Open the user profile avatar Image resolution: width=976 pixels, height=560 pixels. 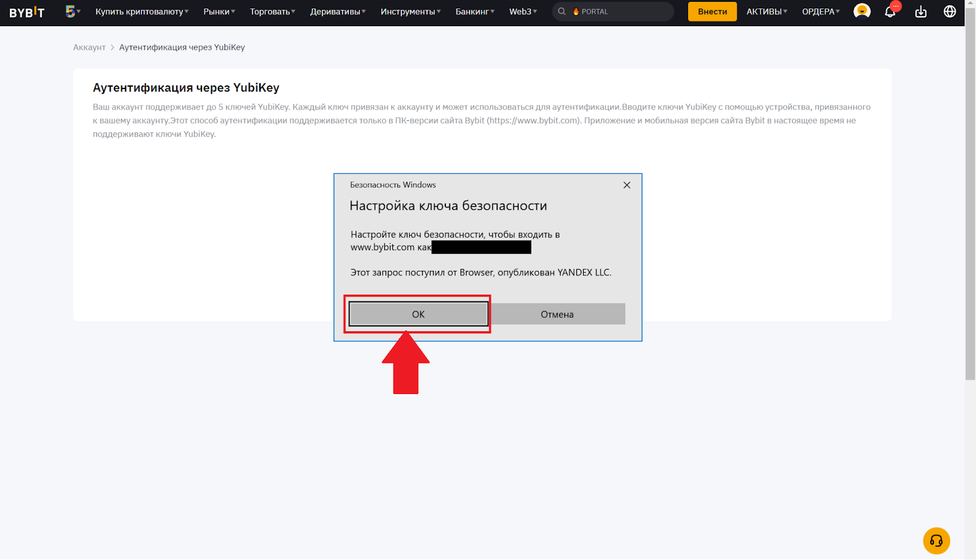862,11
